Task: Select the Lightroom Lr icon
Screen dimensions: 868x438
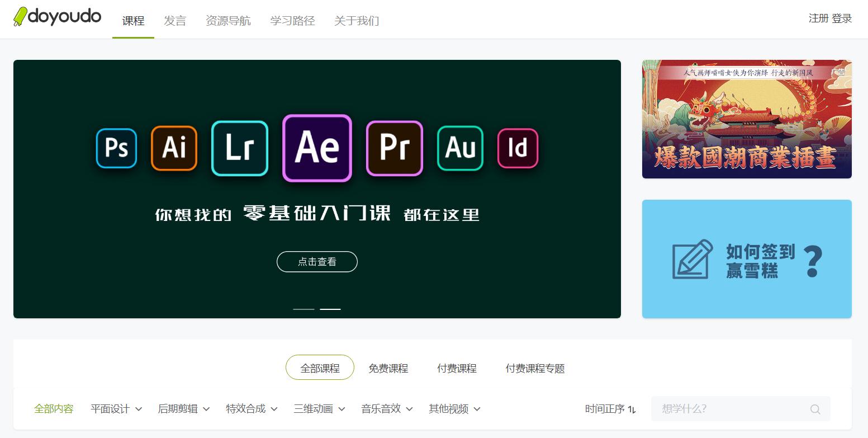Action: (239, 148)
